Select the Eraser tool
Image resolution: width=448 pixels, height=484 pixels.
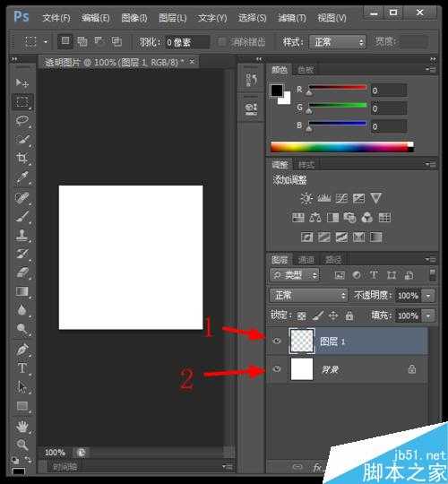pyautogui.click(x=22, y=272)
